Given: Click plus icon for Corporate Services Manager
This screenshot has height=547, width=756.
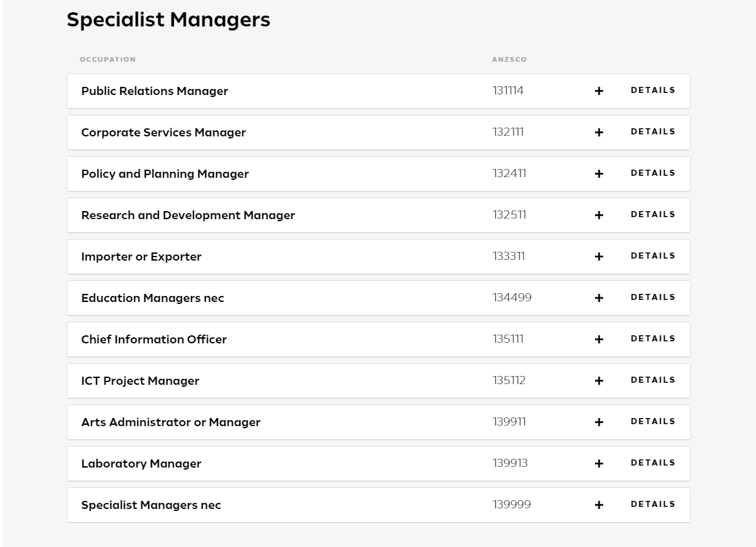Looking at the screenshot, I should click(x=599, y=132).
